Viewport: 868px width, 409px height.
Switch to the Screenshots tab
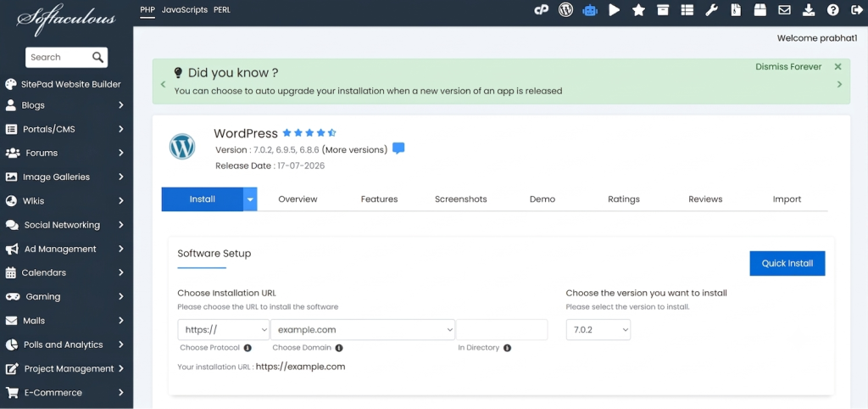pos(461,199)
